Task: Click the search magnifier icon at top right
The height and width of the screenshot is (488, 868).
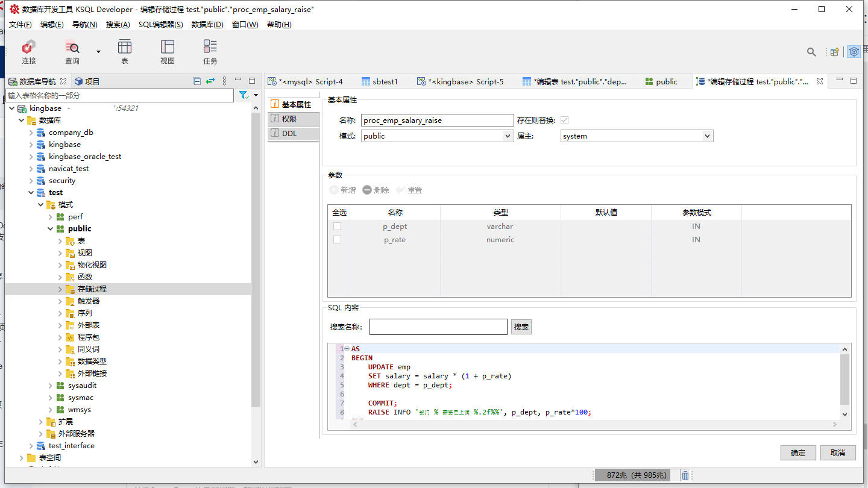Action: point(812,52)
